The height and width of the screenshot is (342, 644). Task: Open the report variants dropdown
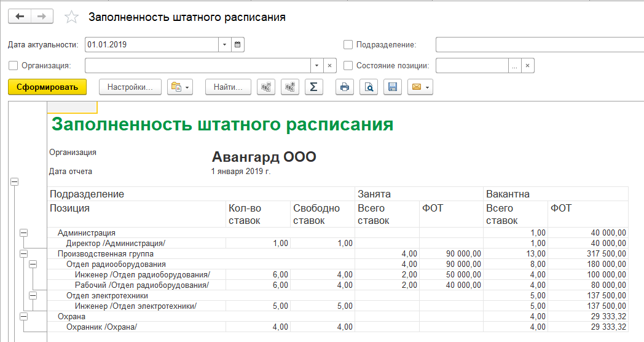(x=180, y=87)
